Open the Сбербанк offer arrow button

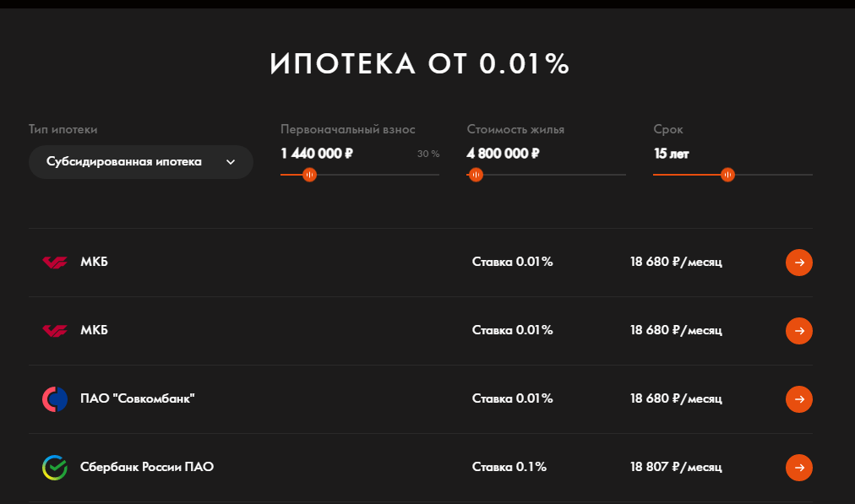click(799, 468)
